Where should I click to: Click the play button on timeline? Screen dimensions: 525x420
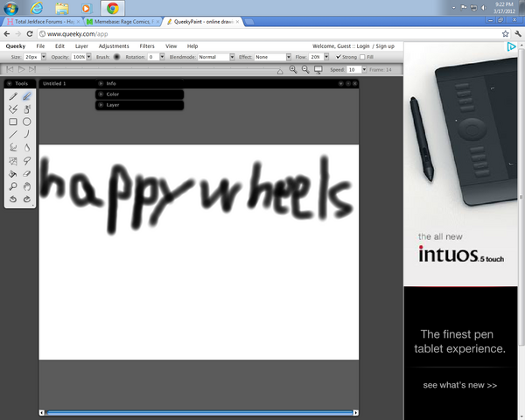21,69
